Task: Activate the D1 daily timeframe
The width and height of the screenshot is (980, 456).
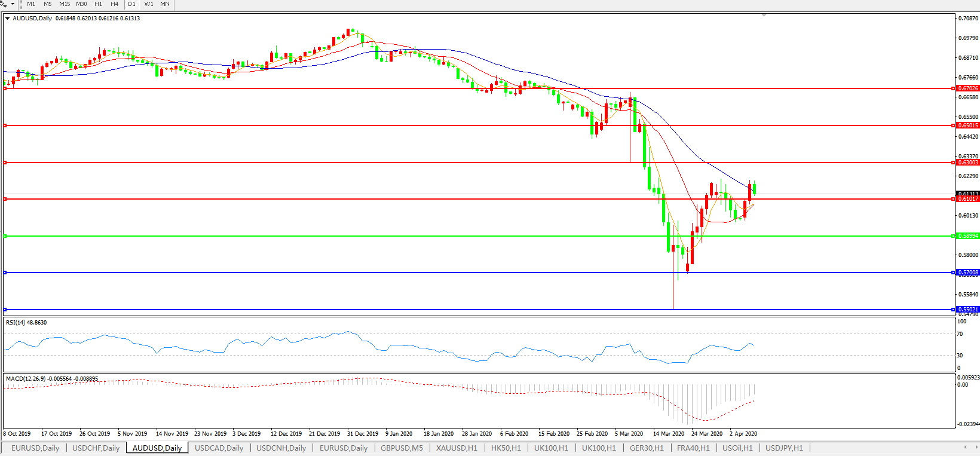Action: (x=131, y=4)
